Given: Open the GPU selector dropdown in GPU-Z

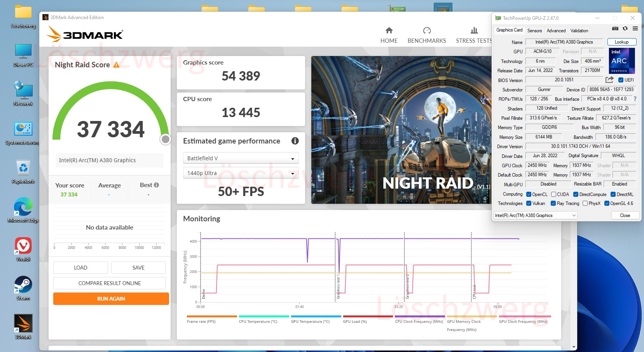Looking at the screenshot, I should tap(536, 215).
